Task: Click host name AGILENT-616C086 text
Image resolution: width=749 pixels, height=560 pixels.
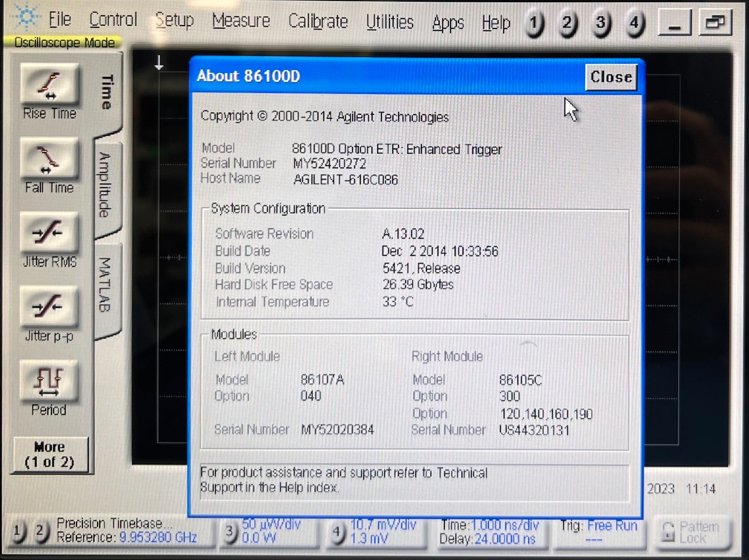Action: coord(345,180)
